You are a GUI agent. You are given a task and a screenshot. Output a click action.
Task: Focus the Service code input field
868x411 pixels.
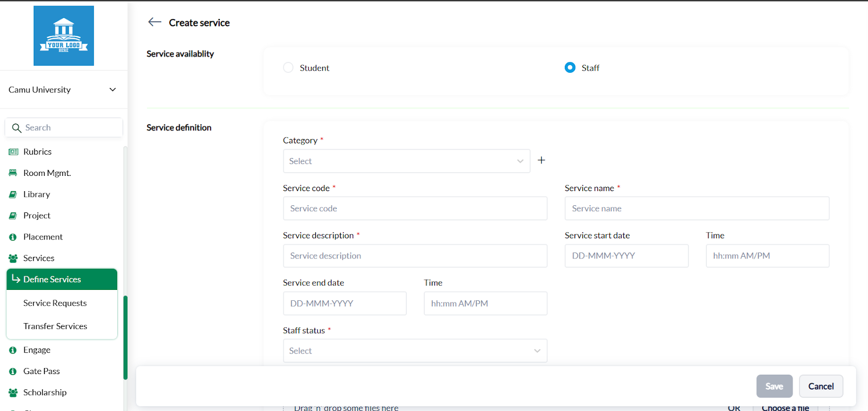415,208
